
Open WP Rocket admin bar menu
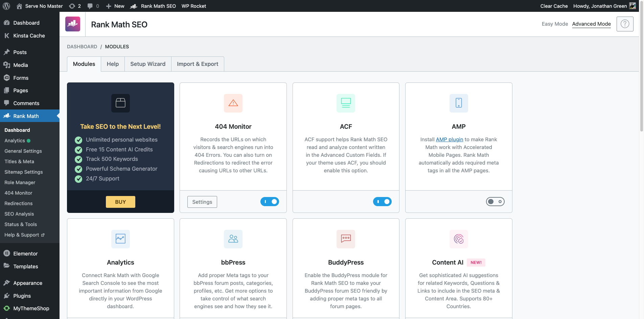(x=194, y=6)
